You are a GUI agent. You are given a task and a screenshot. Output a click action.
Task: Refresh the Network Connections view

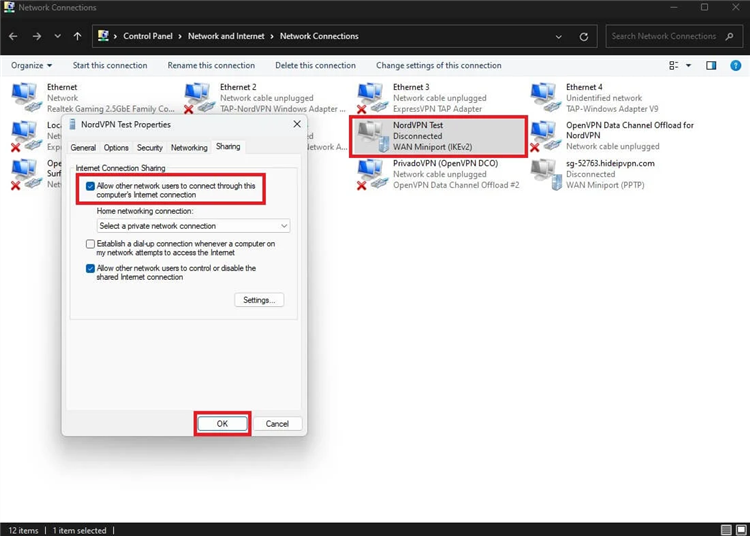click(584, 37)
